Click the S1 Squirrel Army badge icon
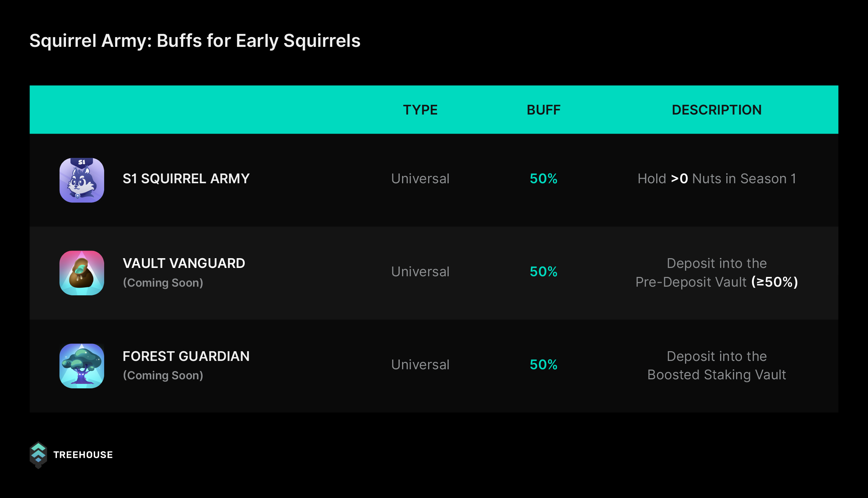 (x=82, y=180)
